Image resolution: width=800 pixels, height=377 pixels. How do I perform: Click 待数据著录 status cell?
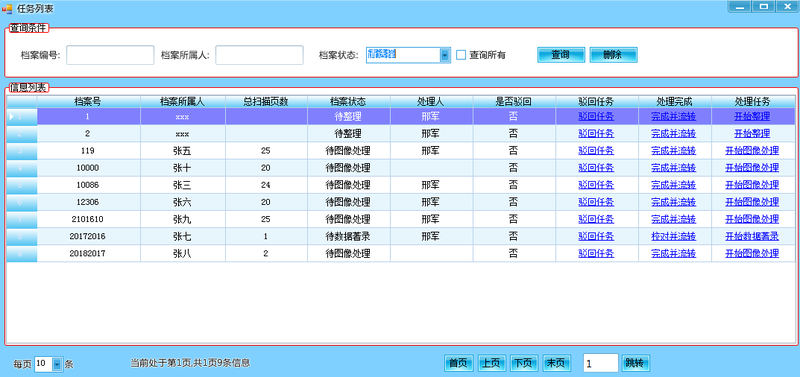(349, 236)
